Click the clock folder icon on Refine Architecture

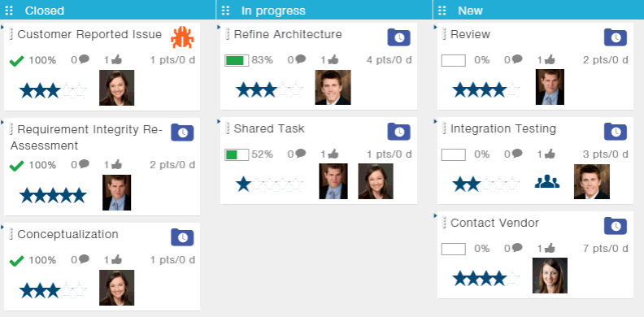tap(398, 37)
